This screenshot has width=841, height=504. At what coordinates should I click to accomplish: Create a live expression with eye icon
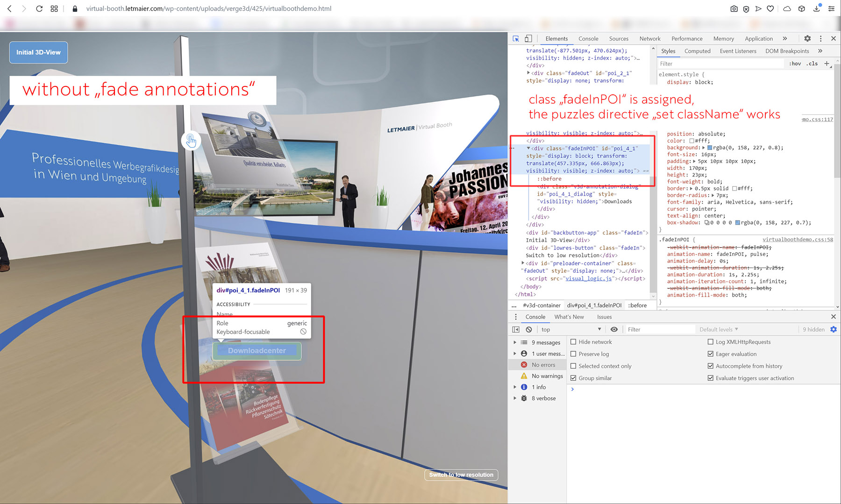(614, 329)
